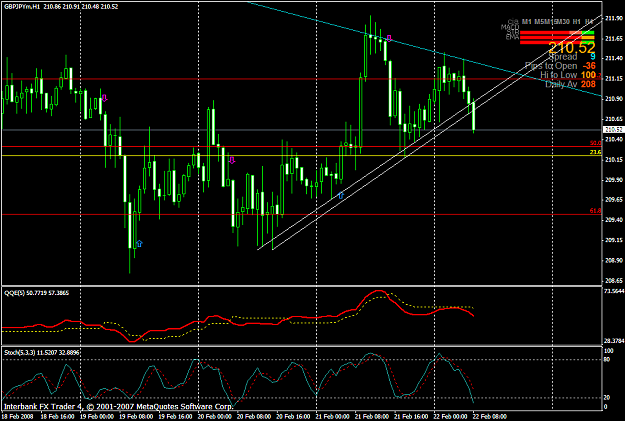Click the 21 Feb 16:00 time label
Screen dimensions: 625x421
click(x=411, y=417)
